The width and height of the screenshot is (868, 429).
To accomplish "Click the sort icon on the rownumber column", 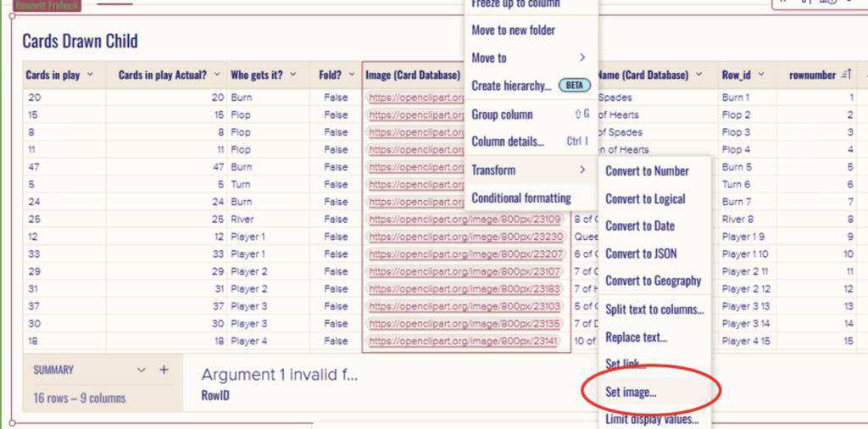I will tap(845, 75).
